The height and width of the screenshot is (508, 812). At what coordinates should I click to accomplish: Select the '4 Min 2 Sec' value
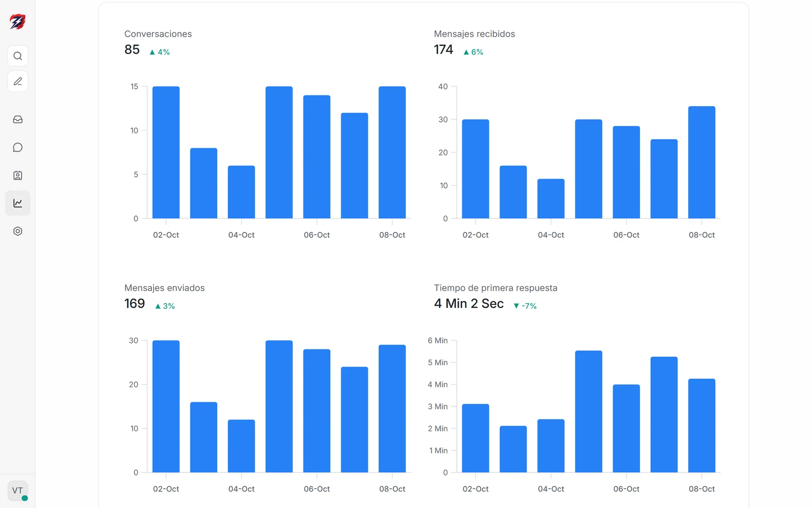(469, 304)
